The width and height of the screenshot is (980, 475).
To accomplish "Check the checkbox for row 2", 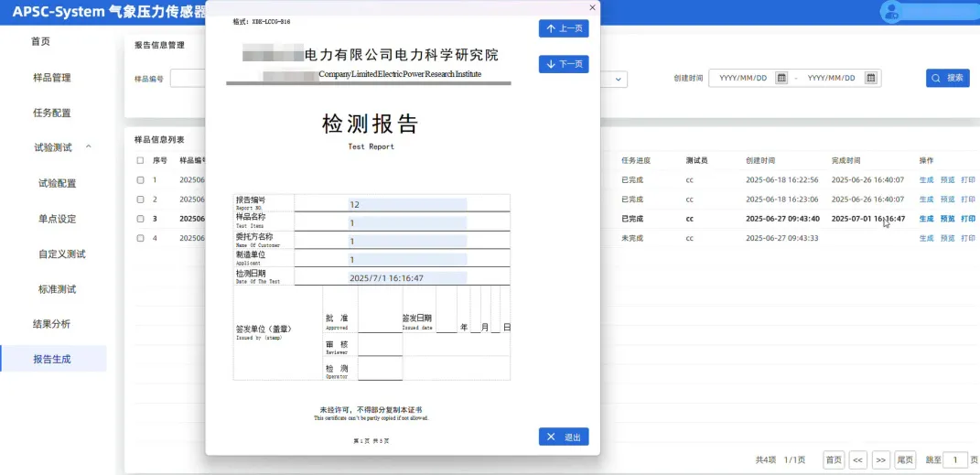I will point(140,200).
